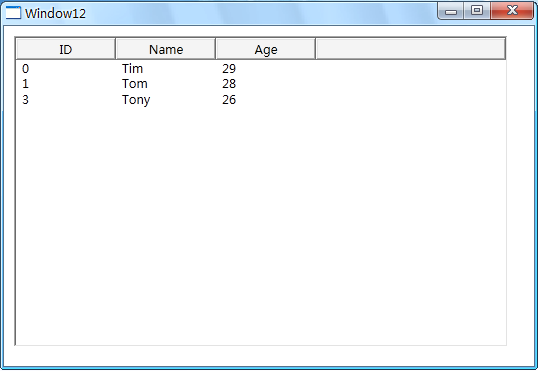Click the Window12 title bar app icon
The image size is (538, 371).
(x=13, y=13)
